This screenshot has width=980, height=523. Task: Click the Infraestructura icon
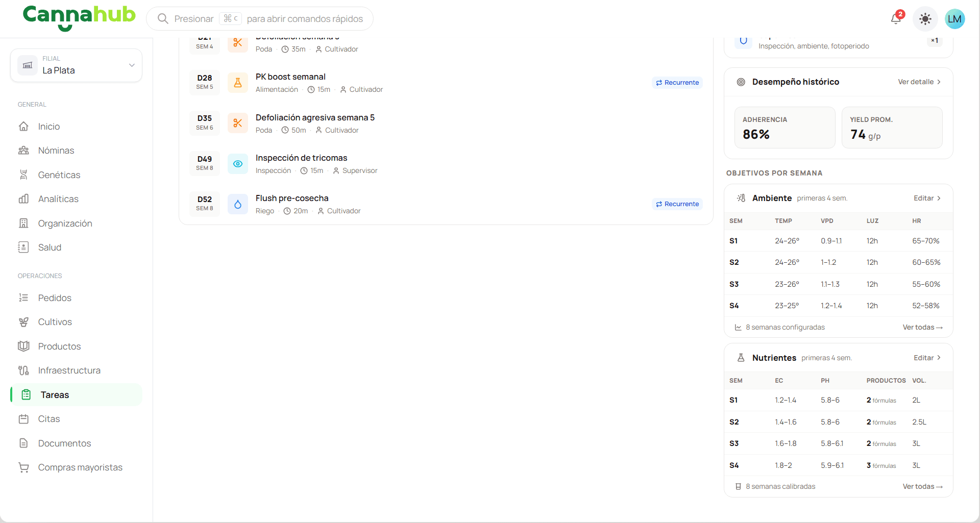(x=23, y=370)
